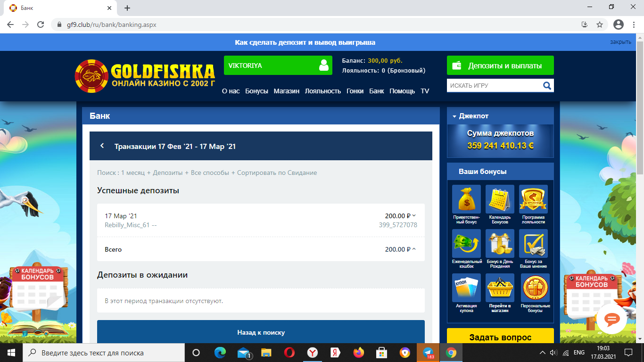This screenshot has height=362, width=644.
Task: Click the install icon in the address bar
Action: coord(585,25)
